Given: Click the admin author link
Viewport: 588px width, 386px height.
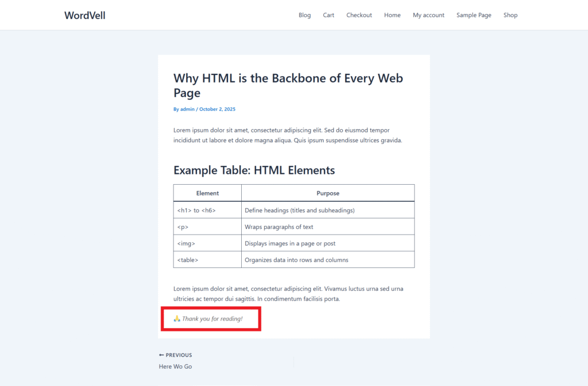Looking at the screenshot, I should tap(187, 109).
